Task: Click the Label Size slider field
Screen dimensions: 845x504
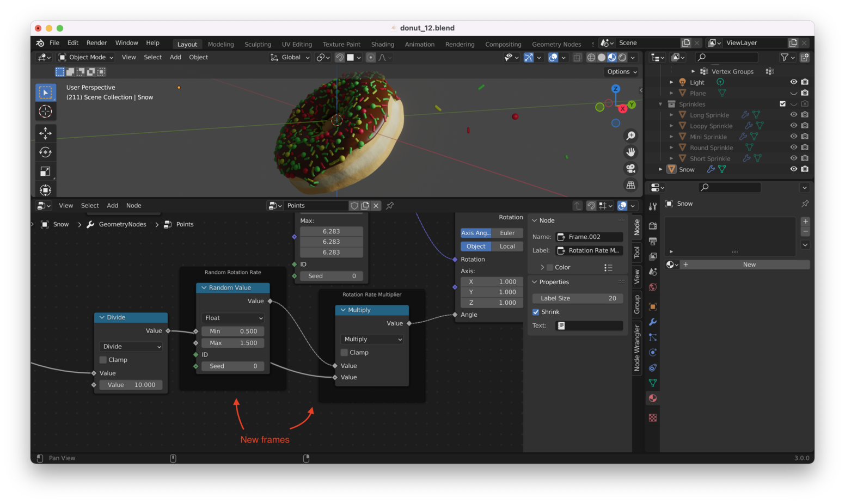Action: tap(577, 298)
